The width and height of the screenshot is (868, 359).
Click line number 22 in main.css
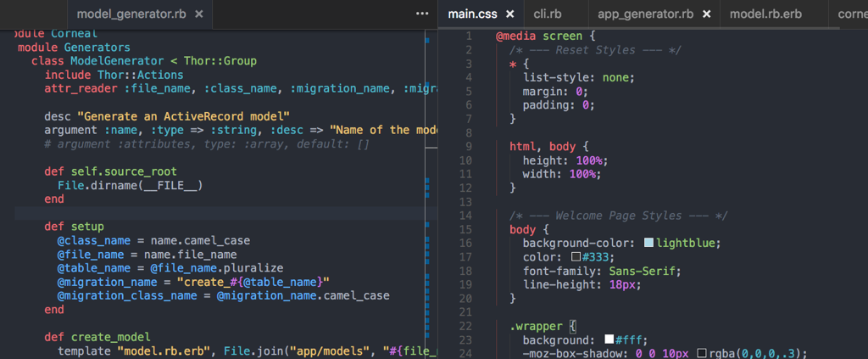(x=465, y=326)
